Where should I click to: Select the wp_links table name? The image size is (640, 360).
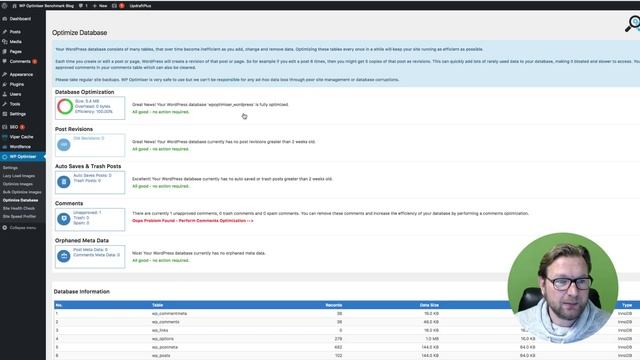(160, 330)
